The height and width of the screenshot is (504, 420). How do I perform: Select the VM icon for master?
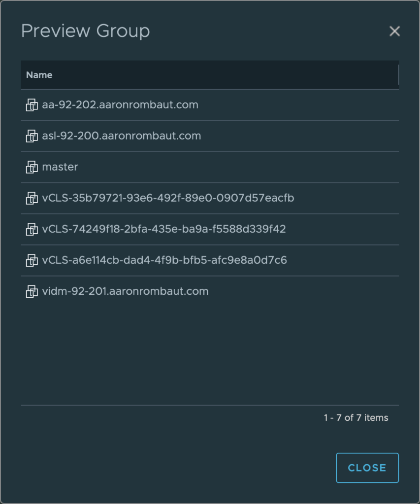32,167
